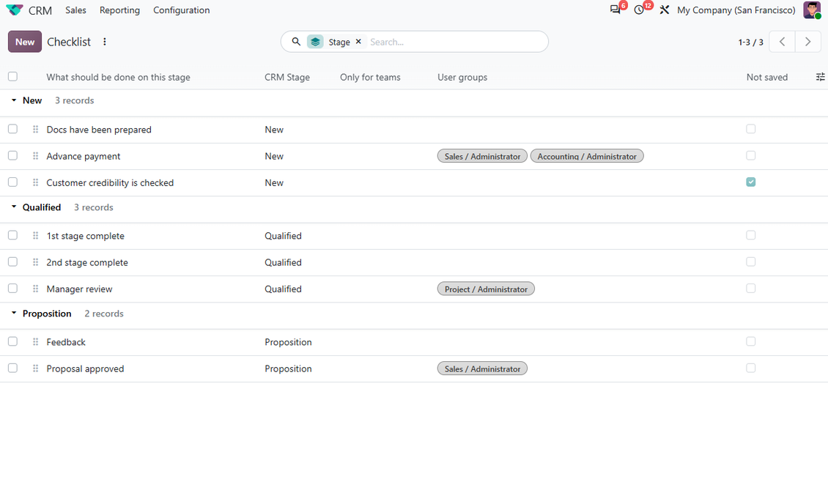Select the Manager review row checkbox
The height and width of the screenshot is (504, 828).
(12, 288)
